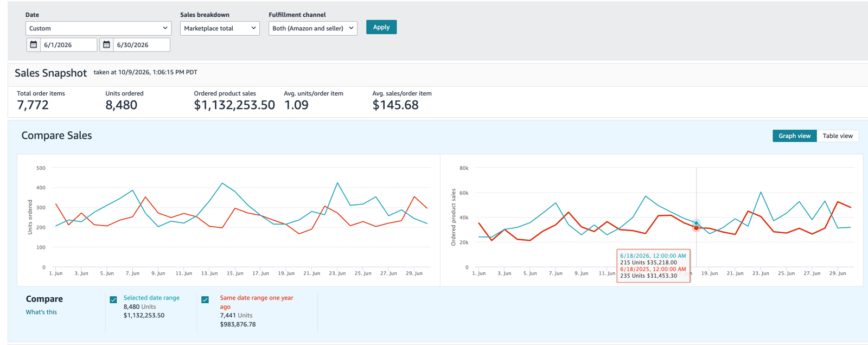Screen dimensions: 868x345
Task: Click the Ordered product sales $1,132,253.50 figure
Action: (x=234, y=105)
